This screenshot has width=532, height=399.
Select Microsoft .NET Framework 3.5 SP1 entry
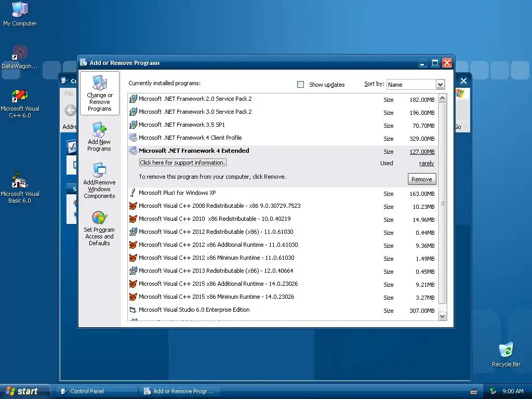click(x=283, y=125)
